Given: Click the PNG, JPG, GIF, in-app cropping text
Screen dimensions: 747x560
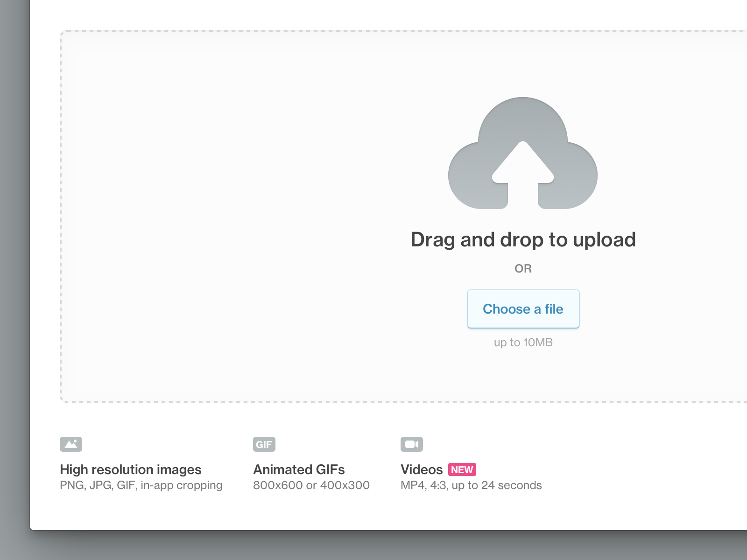Looking at the screenshot, I should coord(141,485).
